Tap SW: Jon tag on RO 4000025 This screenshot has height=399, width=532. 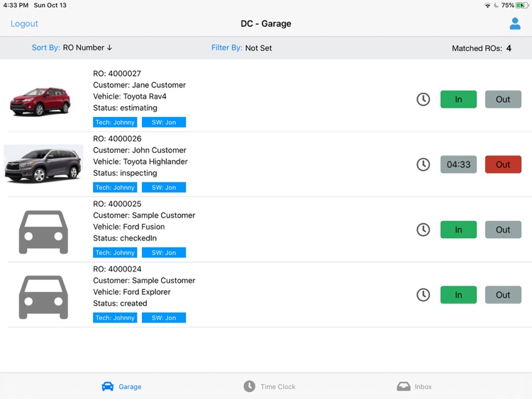164,252
